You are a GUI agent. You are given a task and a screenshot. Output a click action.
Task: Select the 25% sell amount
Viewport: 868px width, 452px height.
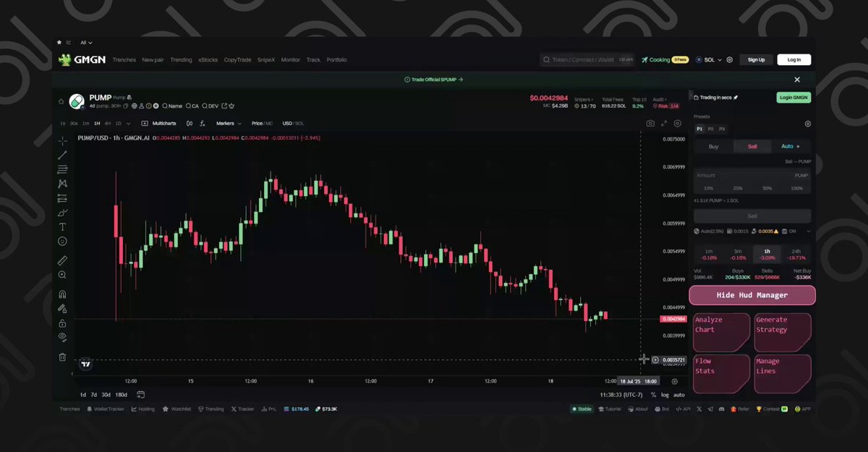click(738, 188)
